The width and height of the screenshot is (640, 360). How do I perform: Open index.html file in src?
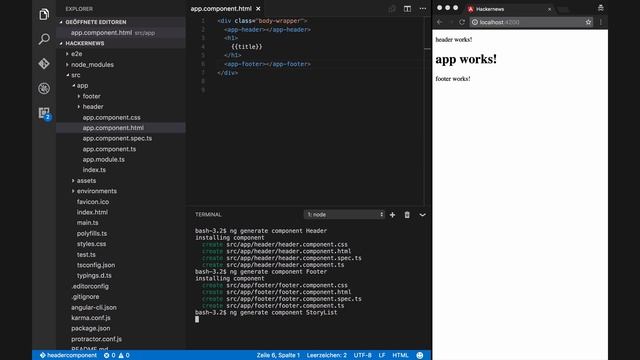92,212
